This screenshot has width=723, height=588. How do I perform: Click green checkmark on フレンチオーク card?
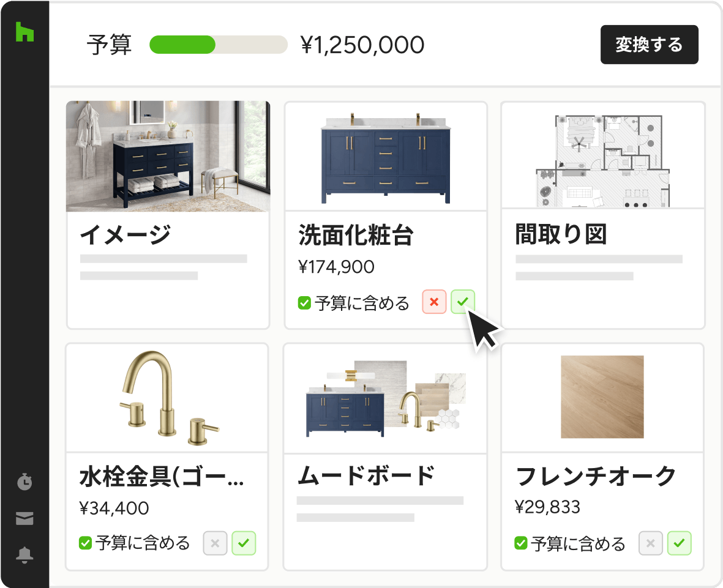[679, 543]
